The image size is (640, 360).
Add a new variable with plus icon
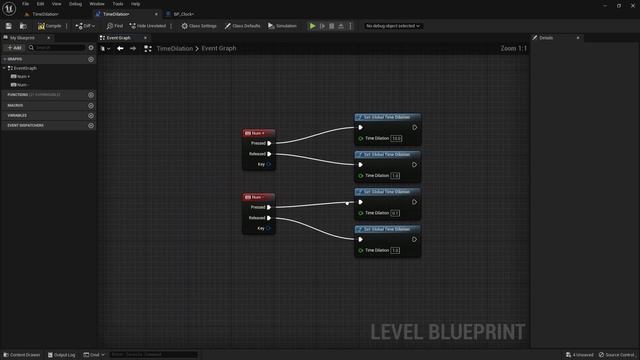point(91,116)
